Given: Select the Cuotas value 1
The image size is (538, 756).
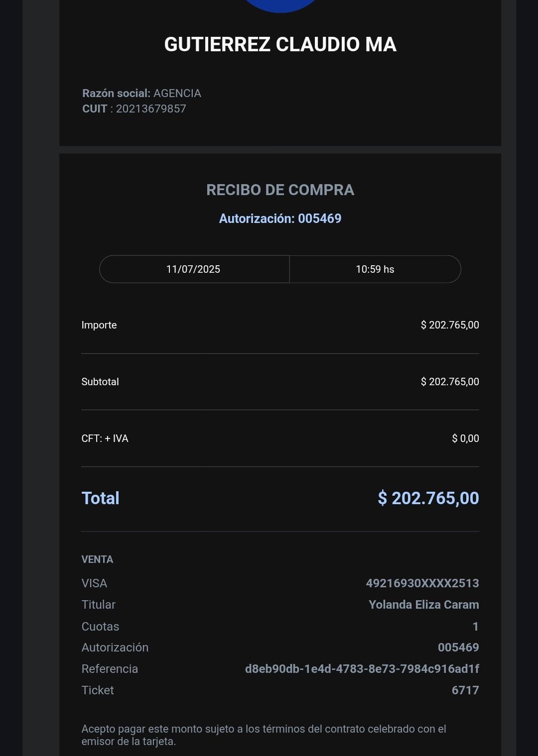Looking at the screenshot, I should click(475, 627).
